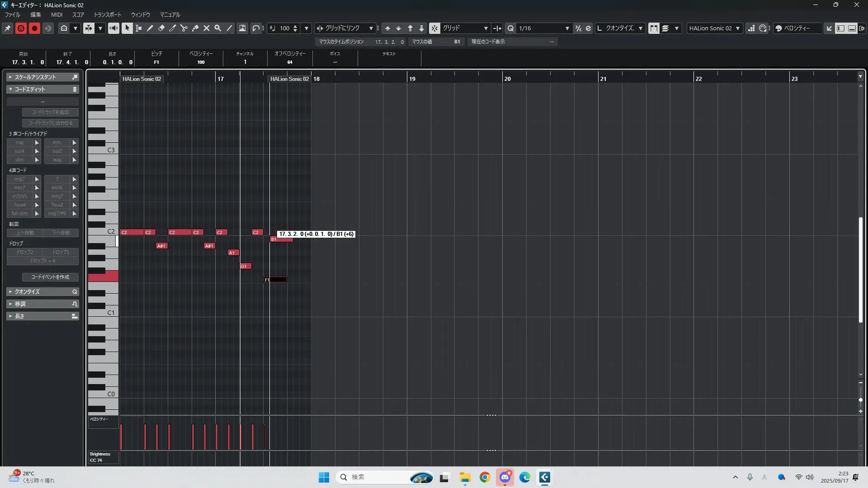868x488 pixels.
Task: Open the MIDI menu
Action: (57, 14)
